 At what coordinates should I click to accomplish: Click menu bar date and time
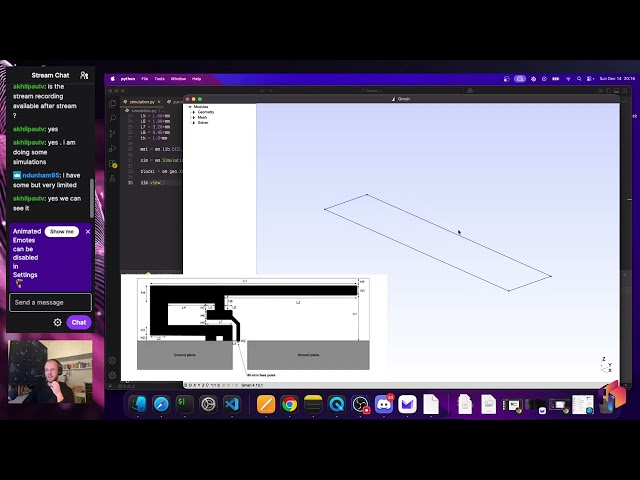coord(618,79)
